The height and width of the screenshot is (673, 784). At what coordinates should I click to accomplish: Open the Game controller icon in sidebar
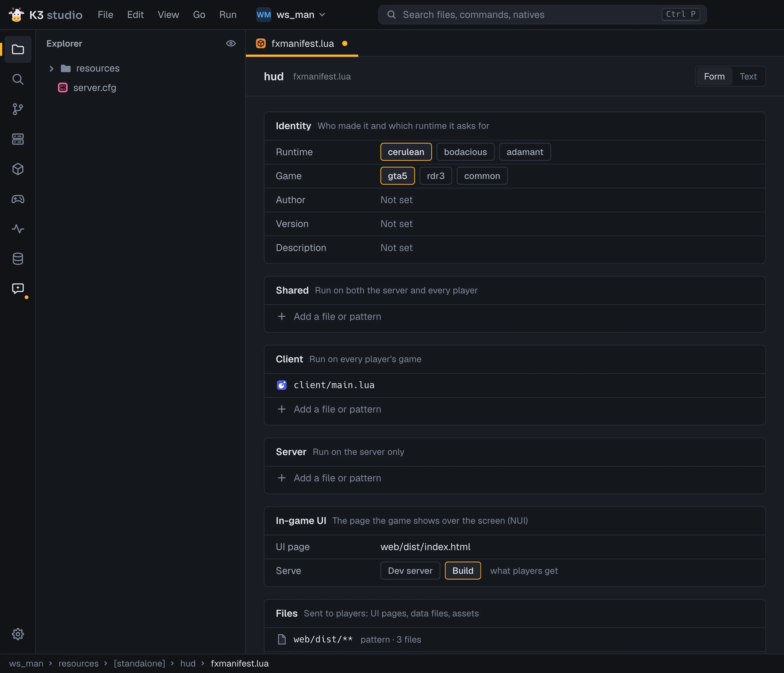pos(18,199)
